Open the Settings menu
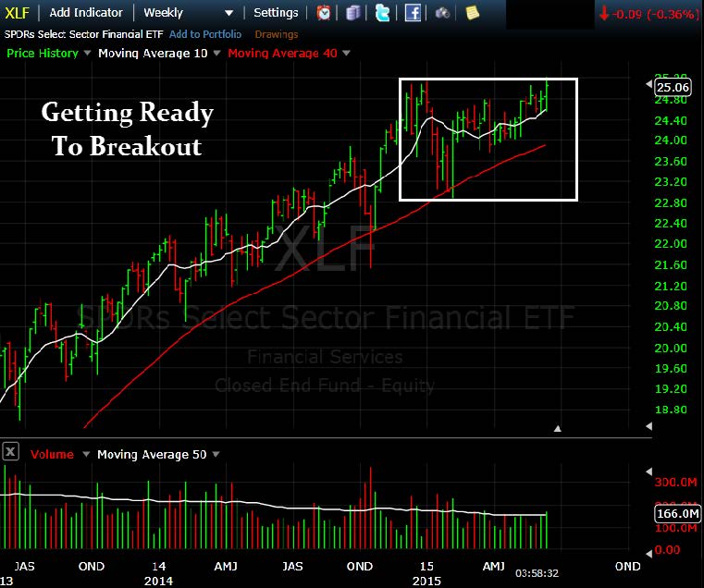The image size is (704, 588). tap(276, 13)
